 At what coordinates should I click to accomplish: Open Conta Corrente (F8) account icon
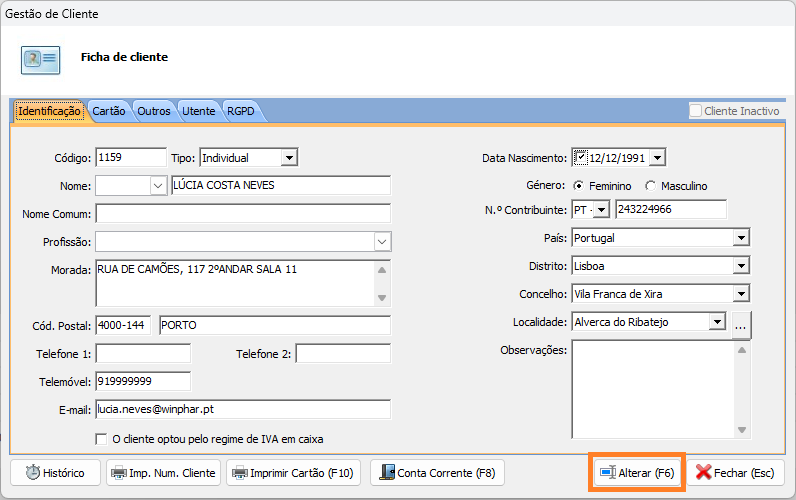point(386,473)
